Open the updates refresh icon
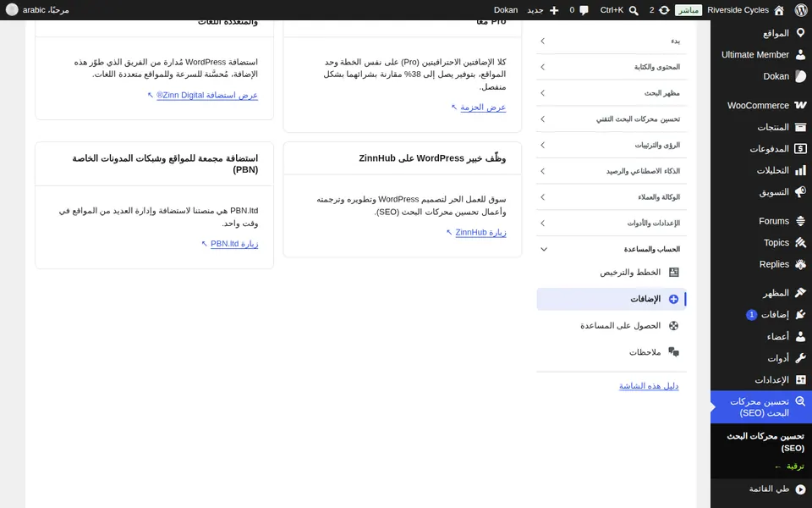The width and height of the screenshot is (812, 508). pos(664,10)
